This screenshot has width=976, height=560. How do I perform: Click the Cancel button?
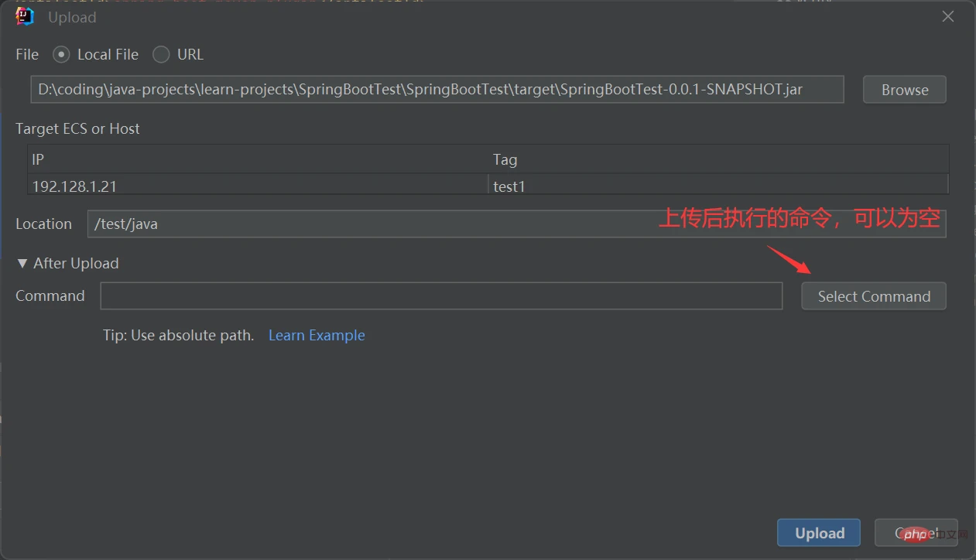pyautogui.click(x=916, y=532)
